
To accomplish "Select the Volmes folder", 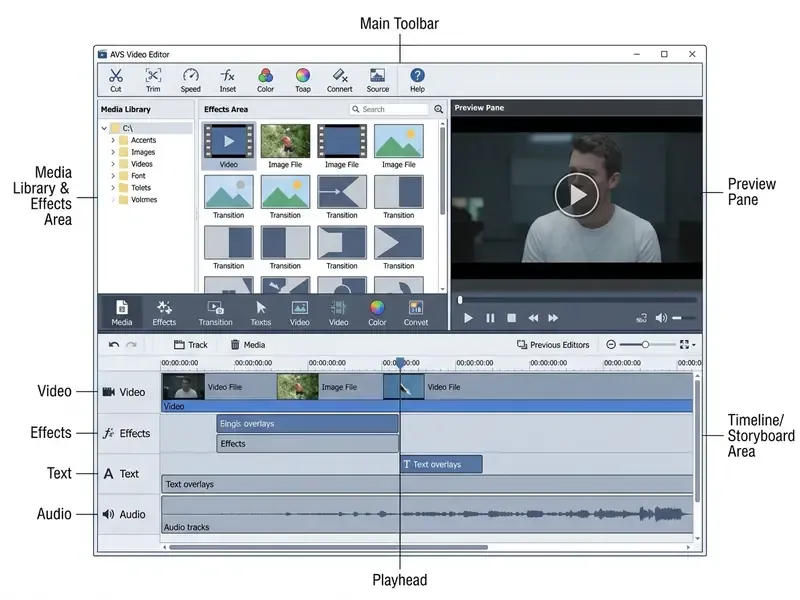I will [x=138, y=199].
